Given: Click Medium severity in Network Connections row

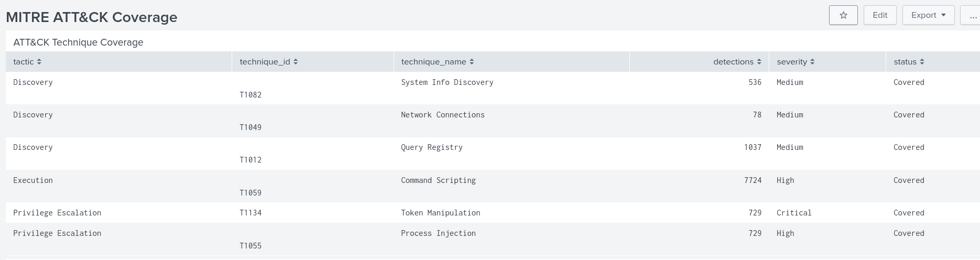Looking at the screenshot, I should point(790,115).
